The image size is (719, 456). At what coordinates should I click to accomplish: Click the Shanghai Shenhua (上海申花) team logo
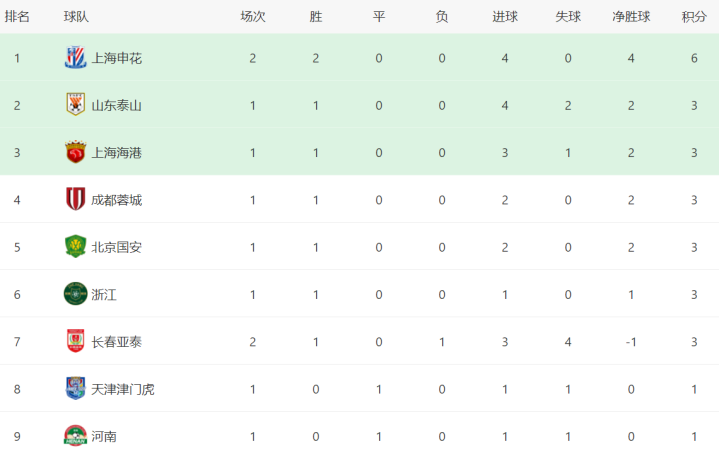75,58
